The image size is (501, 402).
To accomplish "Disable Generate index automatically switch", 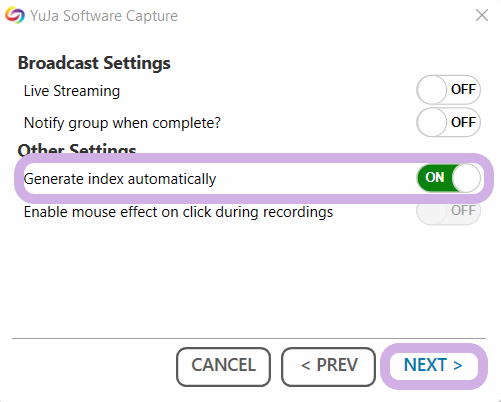I will pyautogui.click(x=448, y=178).
